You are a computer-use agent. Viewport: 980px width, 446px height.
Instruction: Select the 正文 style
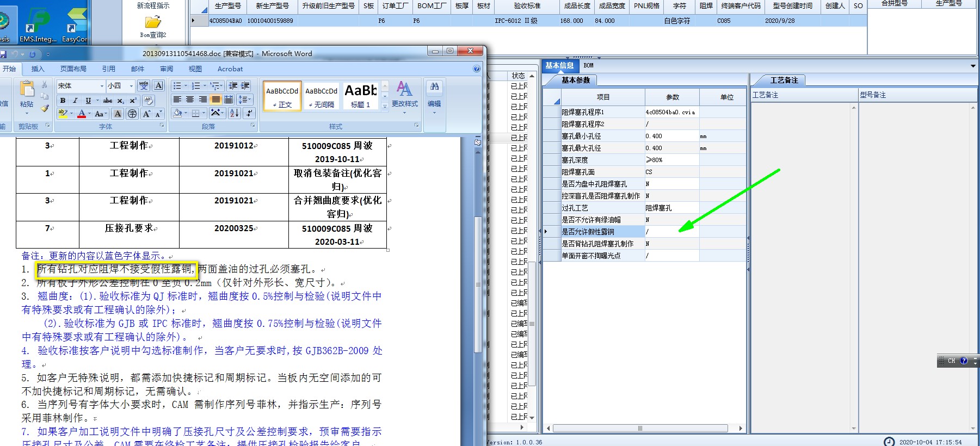coord(282,97)
